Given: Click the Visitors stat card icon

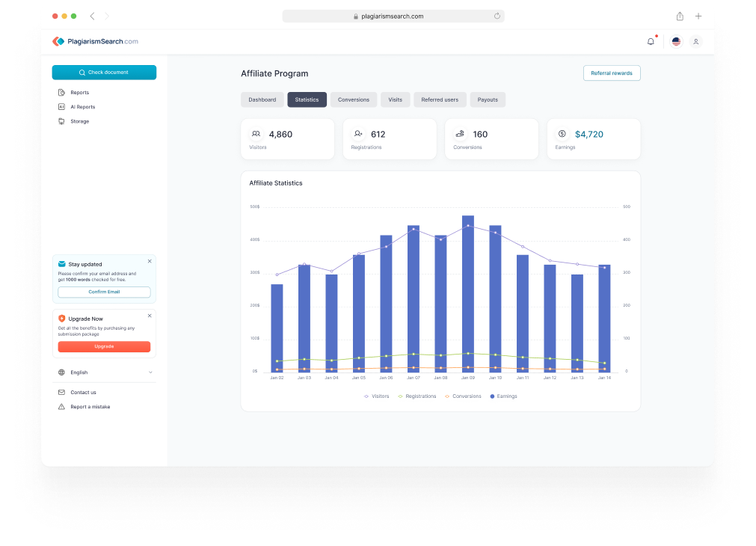Looking at the screenshot, I should point(255,133).
